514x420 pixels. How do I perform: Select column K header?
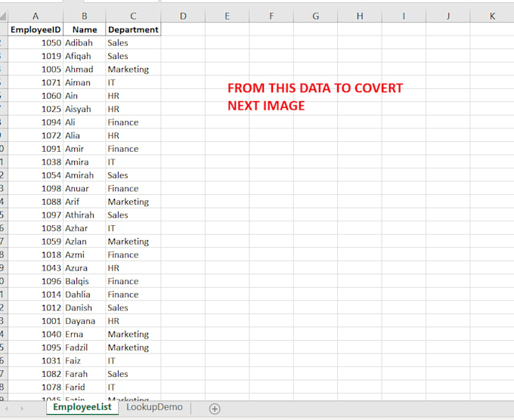pos(492,16)
